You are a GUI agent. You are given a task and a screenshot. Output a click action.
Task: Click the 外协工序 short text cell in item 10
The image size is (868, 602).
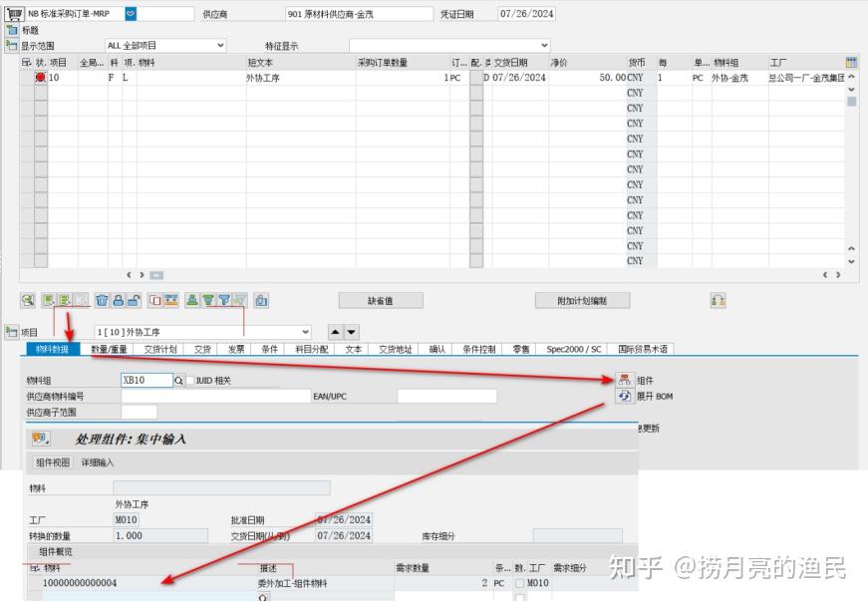(301, 78)
